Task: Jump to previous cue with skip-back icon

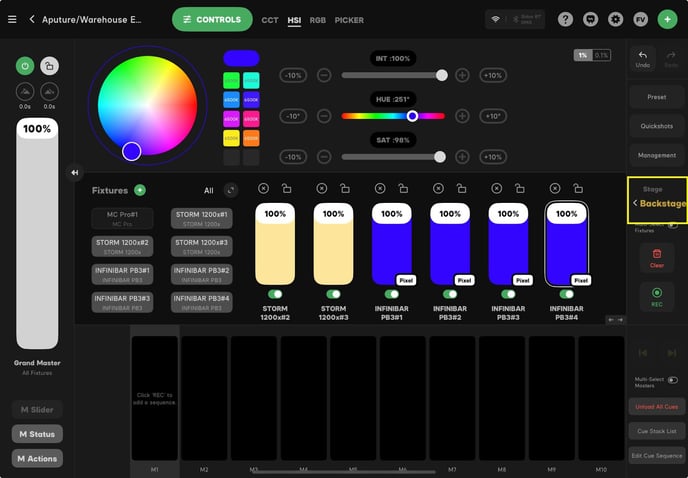Action: coord(643,352)
